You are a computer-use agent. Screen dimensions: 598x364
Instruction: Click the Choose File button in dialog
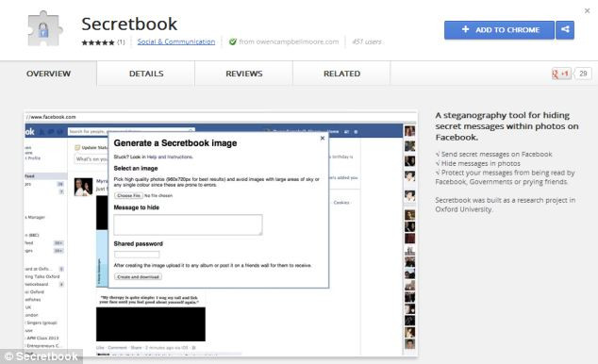(x=128, y=195)
